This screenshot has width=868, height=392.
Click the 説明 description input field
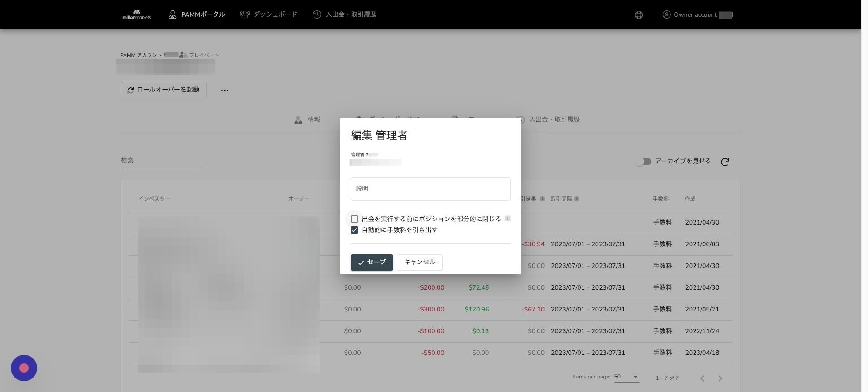click(430, 189)
